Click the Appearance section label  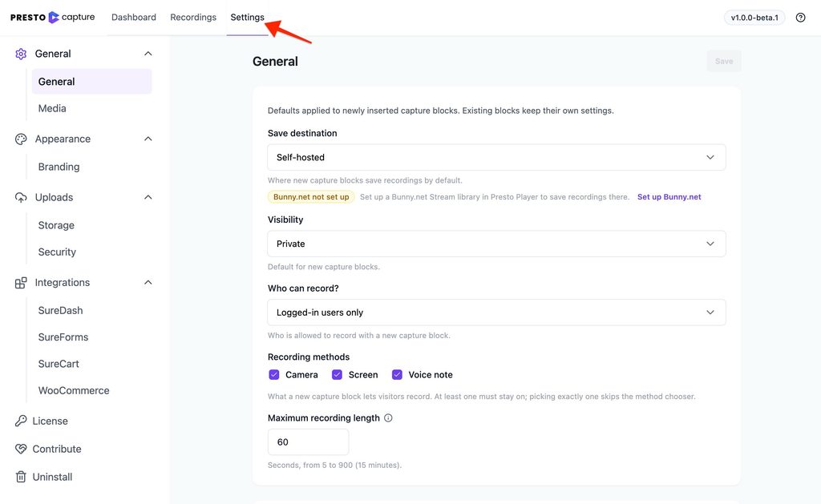click(x=63, y=139)
